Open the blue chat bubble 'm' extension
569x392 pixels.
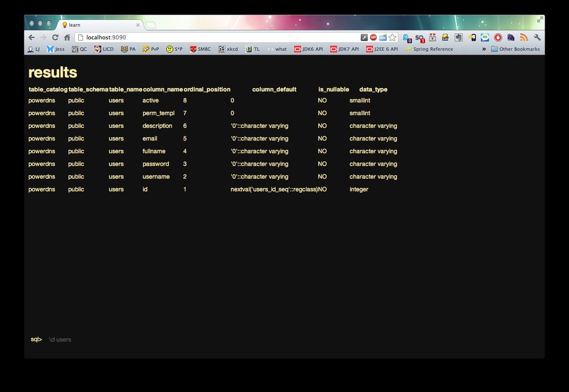(485, 37)
